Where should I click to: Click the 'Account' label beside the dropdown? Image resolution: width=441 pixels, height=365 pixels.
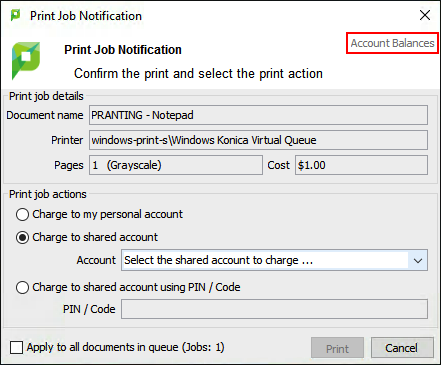click(x=96, y=260)
